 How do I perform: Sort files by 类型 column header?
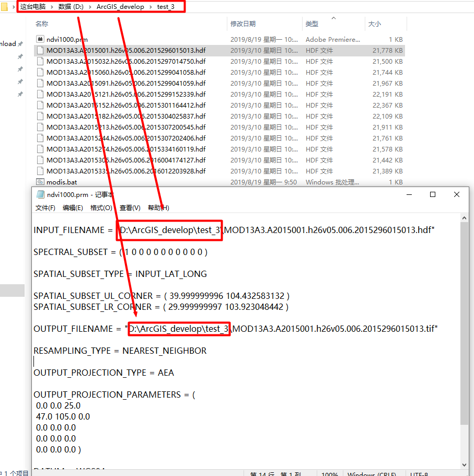[x=312, y=24]
